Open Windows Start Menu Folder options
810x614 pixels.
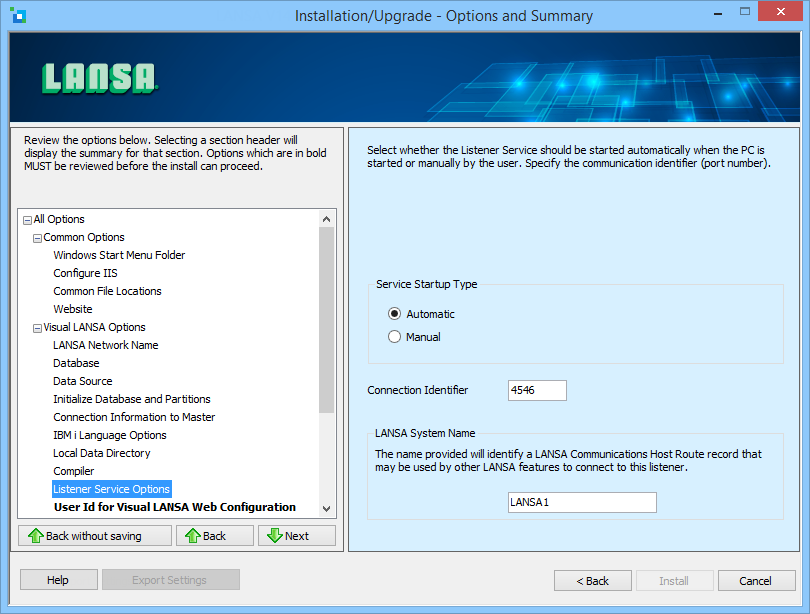[119, 255]
